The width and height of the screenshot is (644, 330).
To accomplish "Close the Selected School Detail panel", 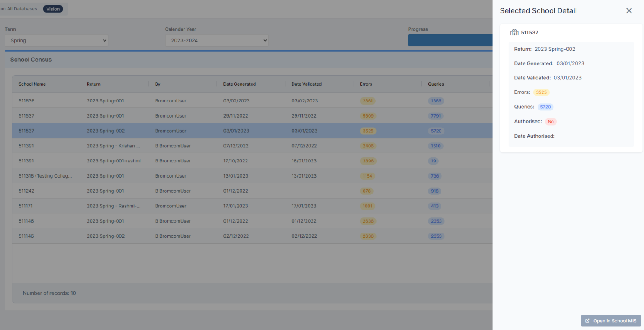I will coord(629,11).
